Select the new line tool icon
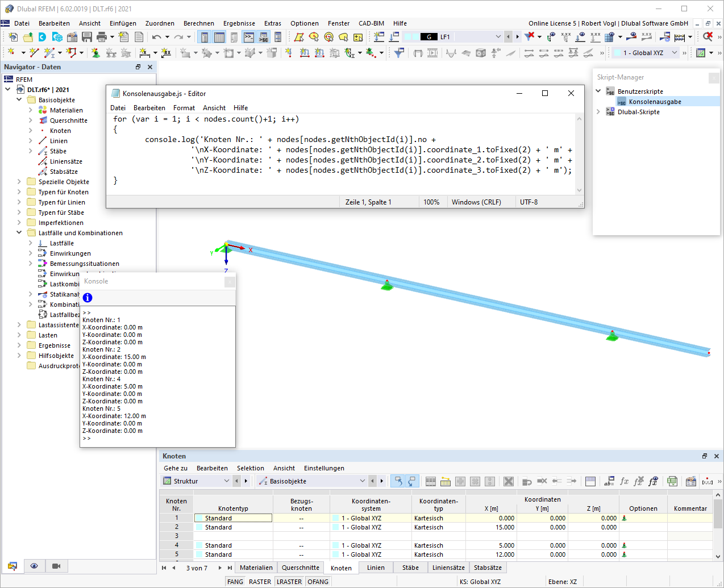 click(x=34, y=53)
